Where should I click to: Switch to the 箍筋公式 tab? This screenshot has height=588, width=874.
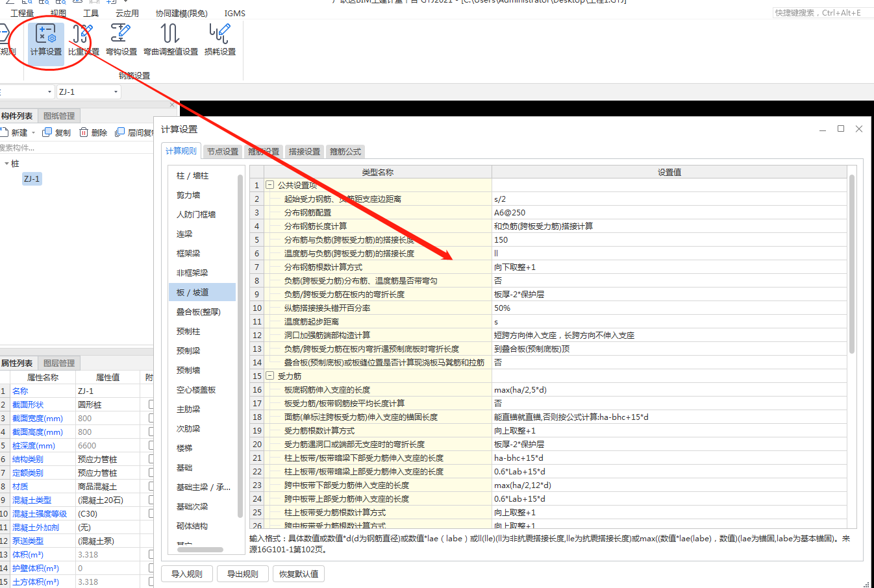coord(345,151)
